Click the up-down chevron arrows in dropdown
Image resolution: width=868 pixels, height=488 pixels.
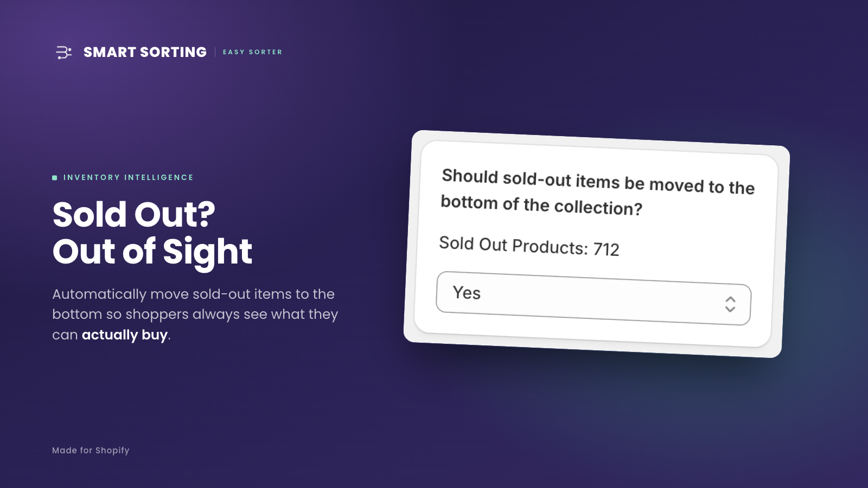730,304
